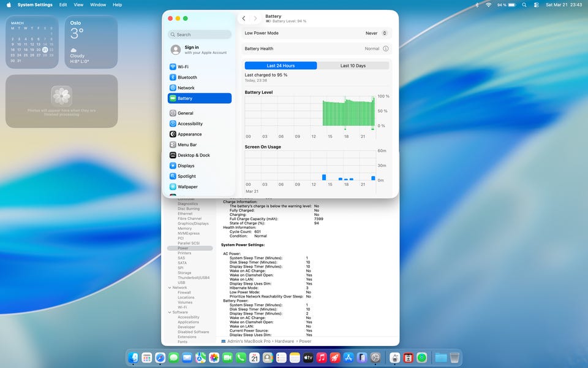Collapse the Network tree in System Information
This screenshot has height=368, width=588.
coord(169,288)
